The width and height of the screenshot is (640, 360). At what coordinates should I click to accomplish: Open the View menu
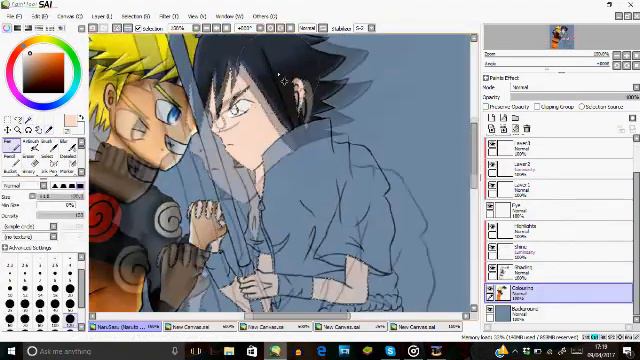pos(197,16)
